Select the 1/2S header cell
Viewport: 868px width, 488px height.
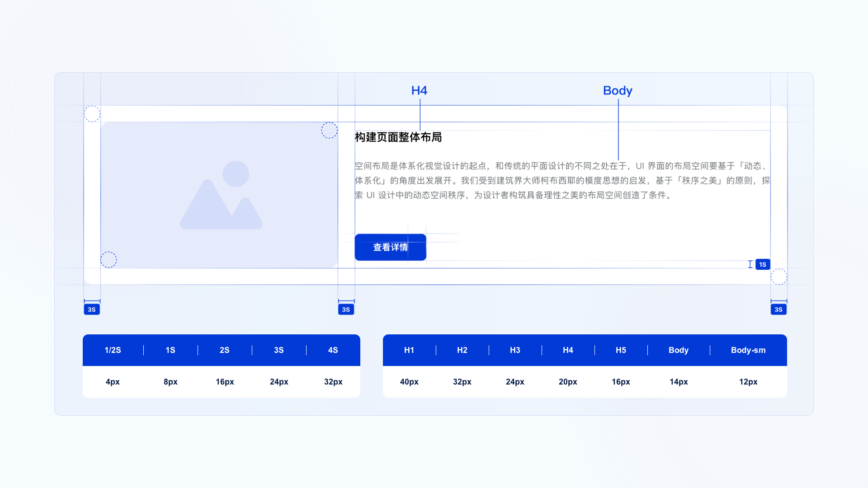coord(113,350)
